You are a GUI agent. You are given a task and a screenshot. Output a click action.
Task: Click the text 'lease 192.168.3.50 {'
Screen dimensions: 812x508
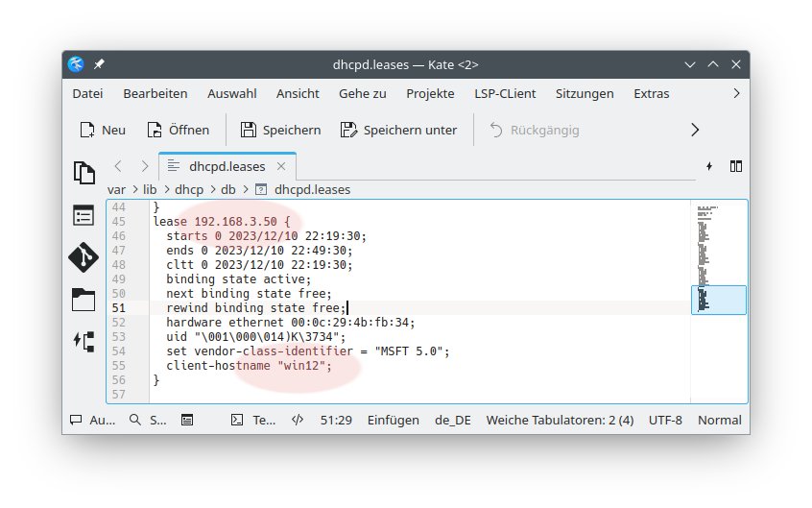222,221
